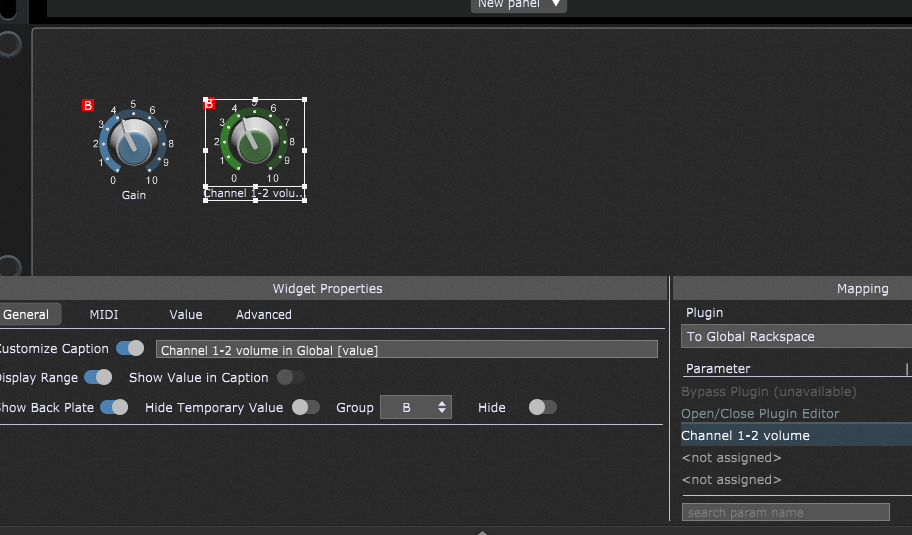Switch to the MIDI tab
912x535 pixels.
pos(104,314)
